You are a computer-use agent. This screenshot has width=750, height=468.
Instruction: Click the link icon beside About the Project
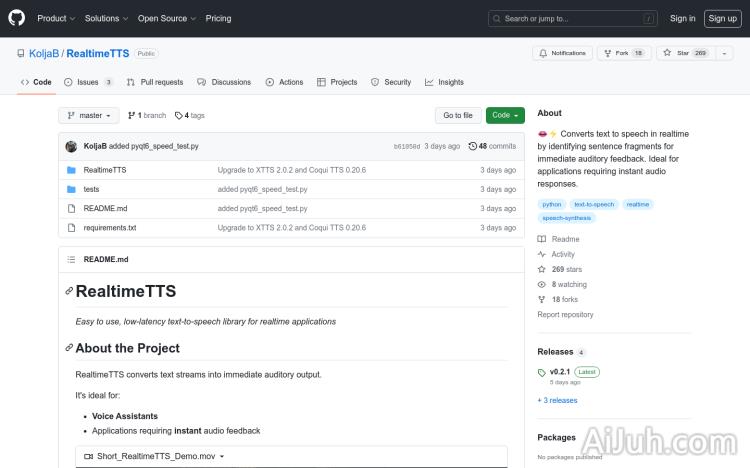(69, 348)
